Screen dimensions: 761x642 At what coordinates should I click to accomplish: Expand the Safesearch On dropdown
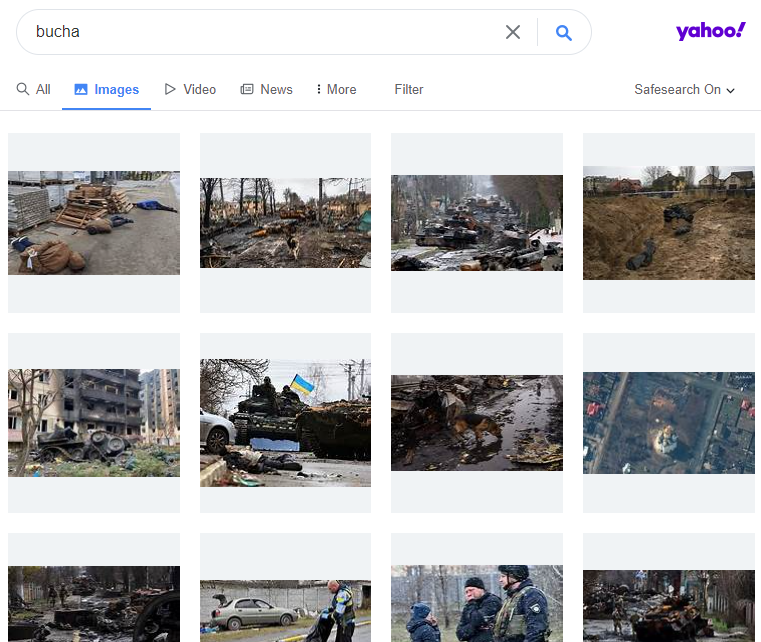(x=685, y=89)
